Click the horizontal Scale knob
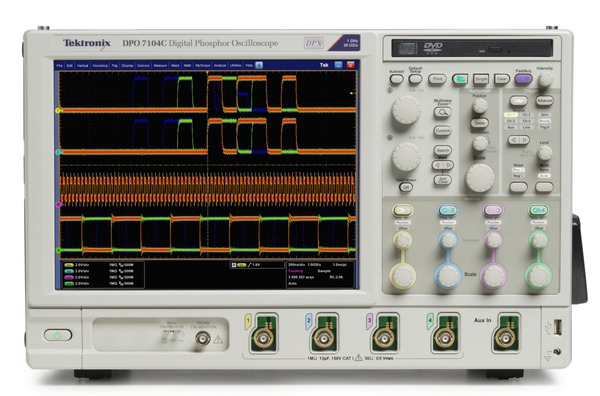Screen dimensions: 600x396 [x=479, y=178]
